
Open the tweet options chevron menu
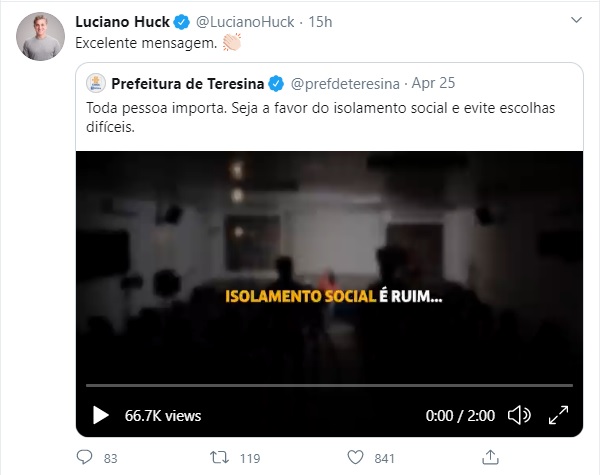point(576,20)
